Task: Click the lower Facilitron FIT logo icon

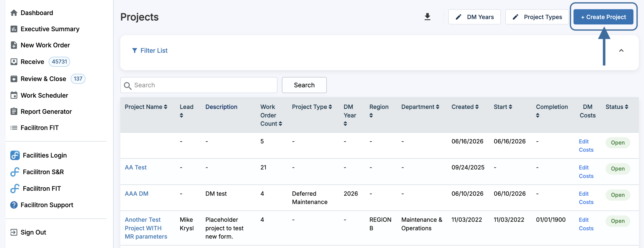Action: (x=15, y=188)
